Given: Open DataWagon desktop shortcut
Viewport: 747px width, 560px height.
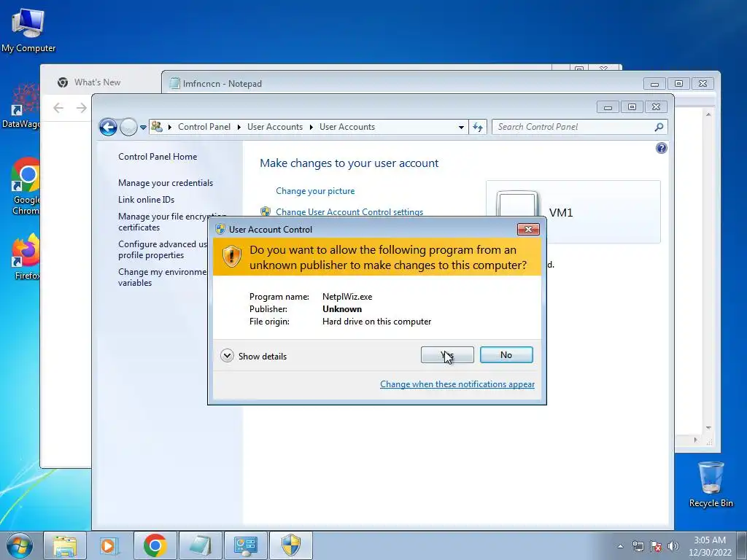Looking at the screenshot, I should coord(20,106).
